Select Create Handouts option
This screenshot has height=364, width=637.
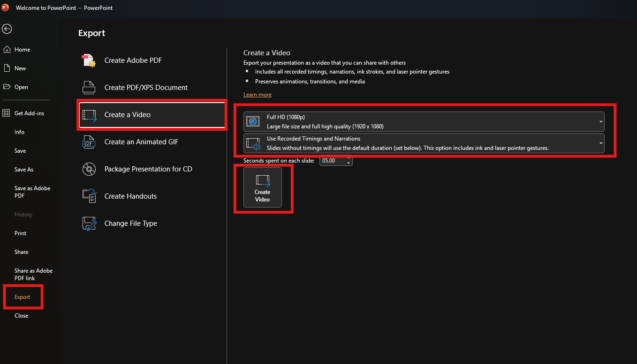152,196
